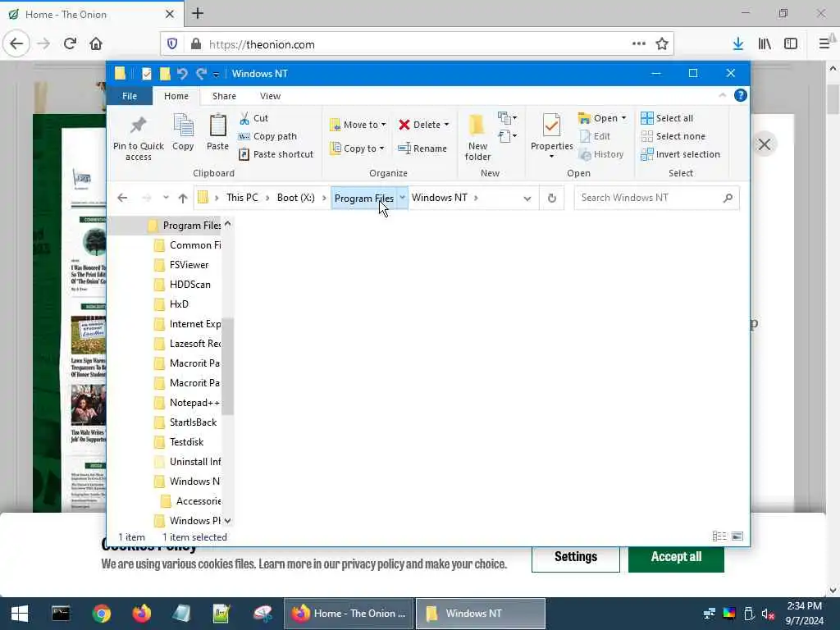The height and width of the screenshot is (630, 840).
Task: Click the Paste clipboard icon
Action: [217, 126]
